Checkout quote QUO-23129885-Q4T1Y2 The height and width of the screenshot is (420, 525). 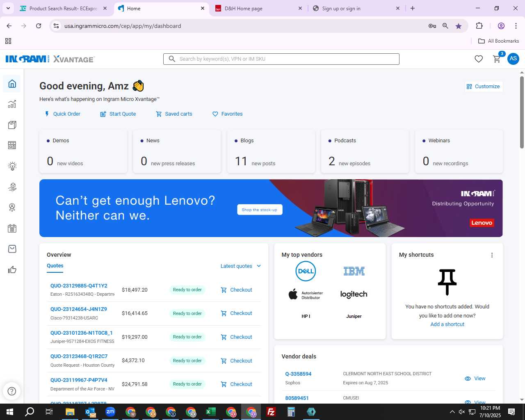point(236,290)
